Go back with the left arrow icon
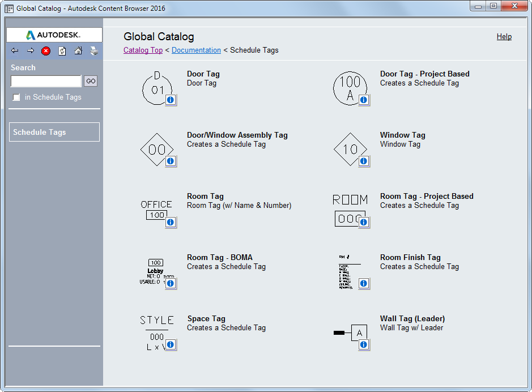 (x=15, y=51)
